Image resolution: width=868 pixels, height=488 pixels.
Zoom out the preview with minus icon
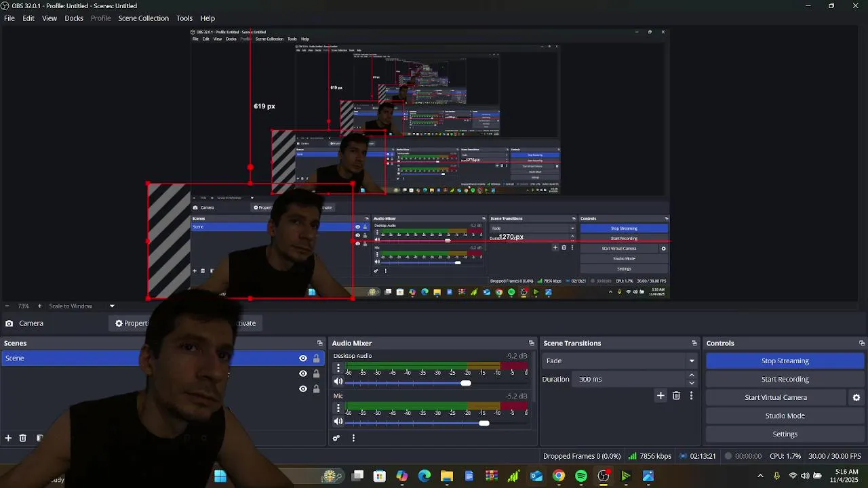pyautogui.click(x=7, y=306)
